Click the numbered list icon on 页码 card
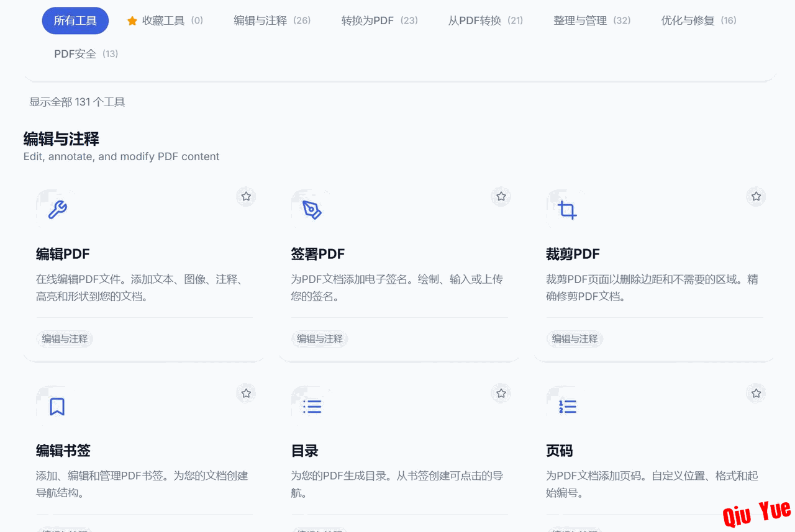The width and height of the screenshot is (795, 532). click(x=567, y=407)
